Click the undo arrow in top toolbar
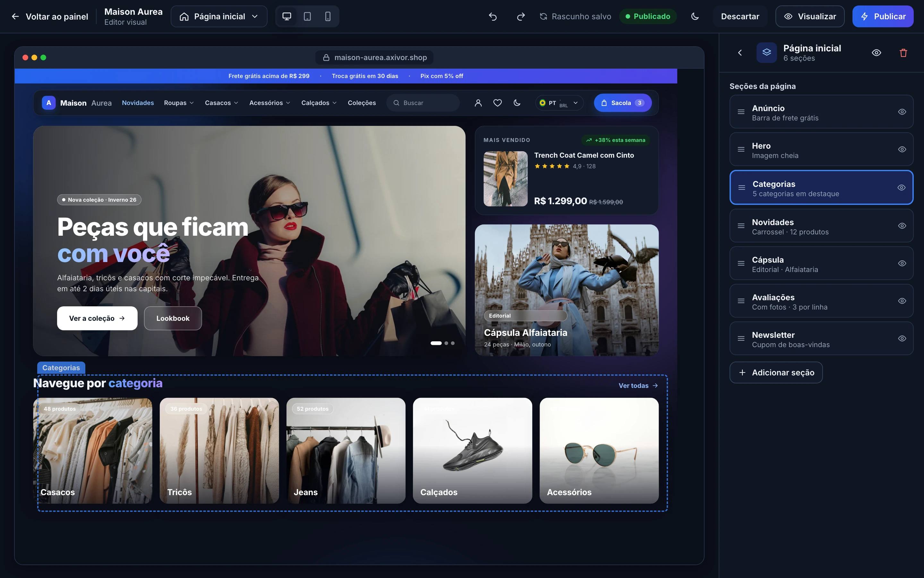This screenshot has width=924, height=578. tap(492, 16)
